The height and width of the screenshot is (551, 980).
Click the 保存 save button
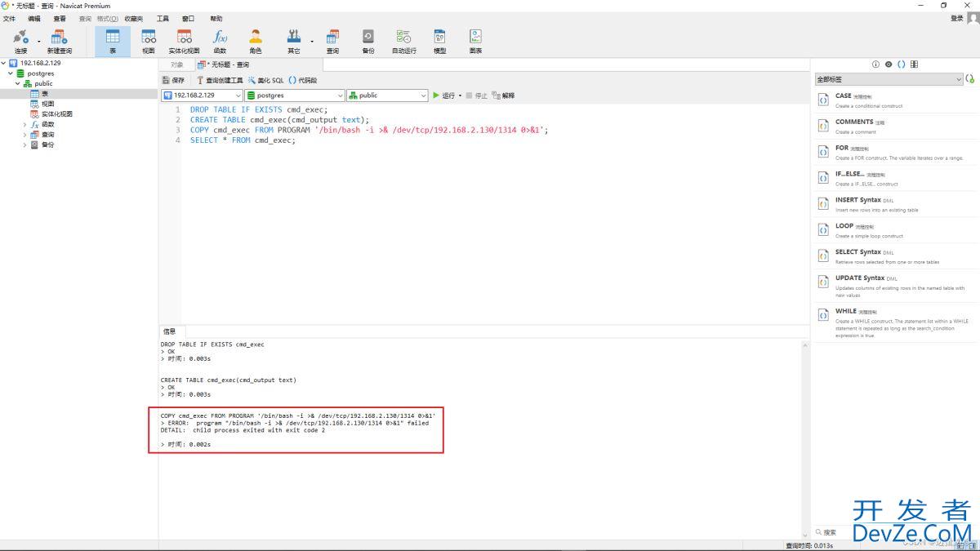click(174, 80)
